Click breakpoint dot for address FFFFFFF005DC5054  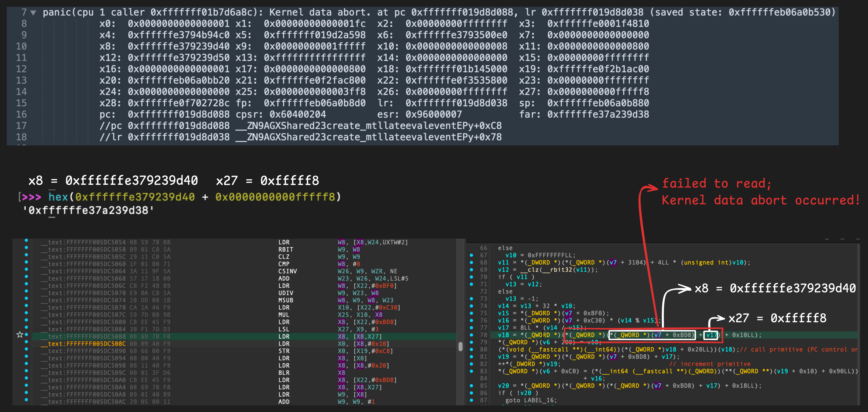coord(26,240)
